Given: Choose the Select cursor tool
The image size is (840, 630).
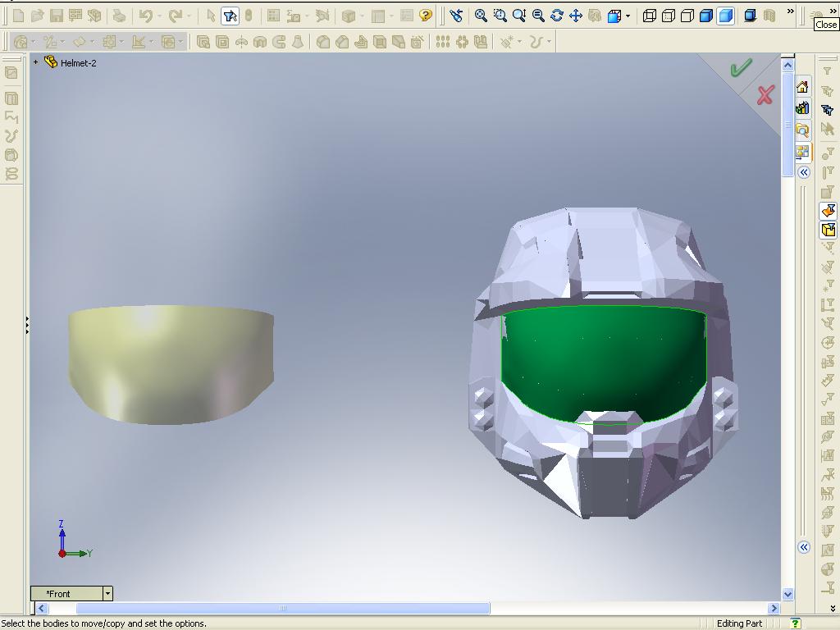Looking at the screenshot, I should click(x=211, y=16).
